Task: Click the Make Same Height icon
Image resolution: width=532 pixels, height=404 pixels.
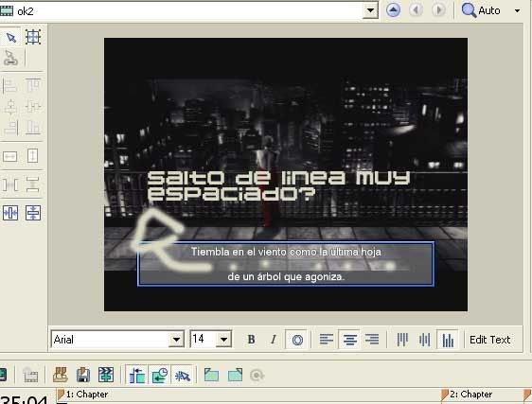Action: click(x=33, y=156)
